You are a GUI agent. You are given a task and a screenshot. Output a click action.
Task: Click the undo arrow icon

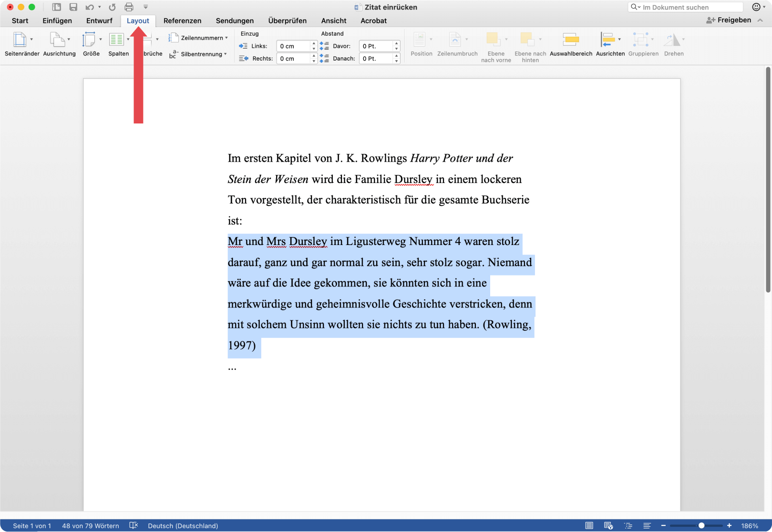click(90, 7)
